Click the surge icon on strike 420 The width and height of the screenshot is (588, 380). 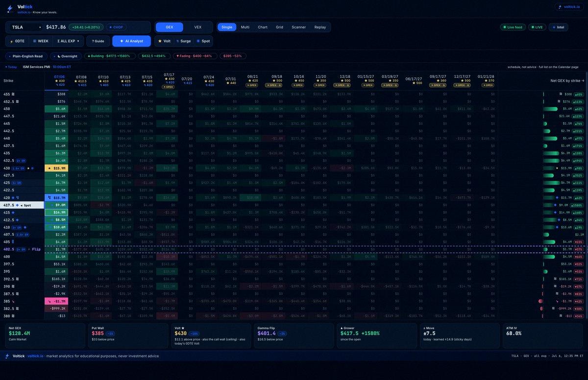point(17,198)
